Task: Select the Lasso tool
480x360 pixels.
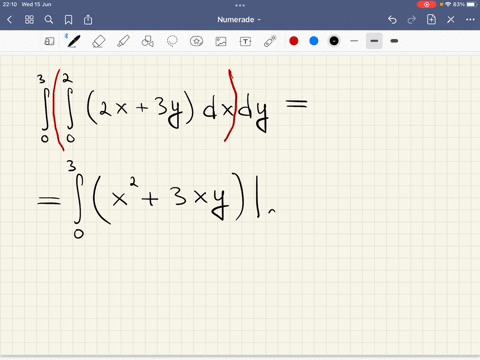Action: (172, 41)
